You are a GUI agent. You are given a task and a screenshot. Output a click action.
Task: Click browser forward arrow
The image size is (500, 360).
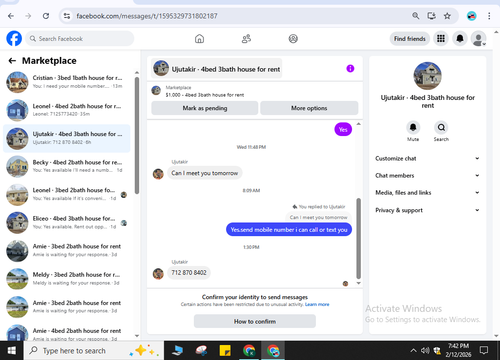[x=28, y=16]
